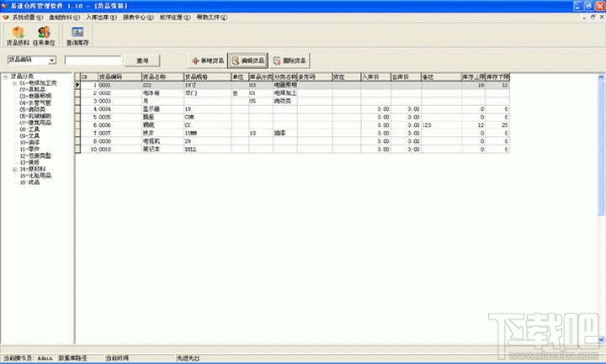Screen dimensions: 606x364
Task: Open the 货品编码 search field dropdown
Action: click(52, 61)
